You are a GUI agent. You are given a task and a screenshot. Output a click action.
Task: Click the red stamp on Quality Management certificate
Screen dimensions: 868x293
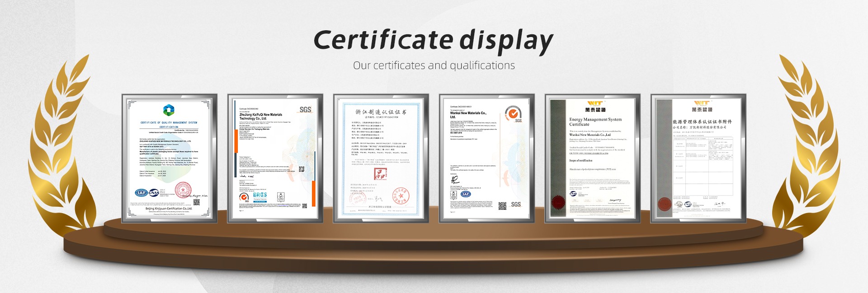click(184, 191)
